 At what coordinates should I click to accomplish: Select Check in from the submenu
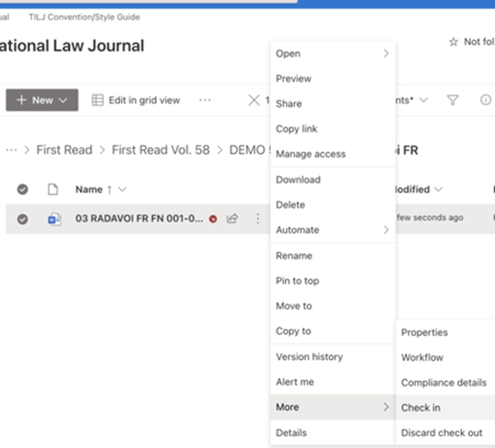[x=445, y=408]
